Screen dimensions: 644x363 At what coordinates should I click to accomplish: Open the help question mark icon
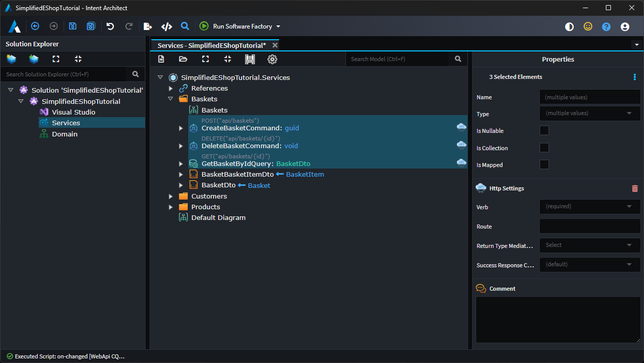pos(606,27)
